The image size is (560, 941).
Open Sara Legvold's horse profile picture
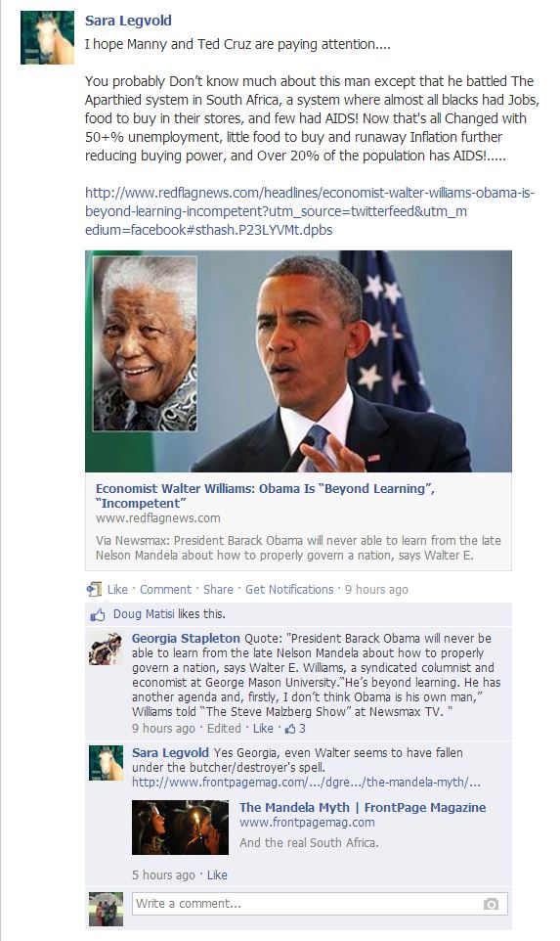(47, 37)
